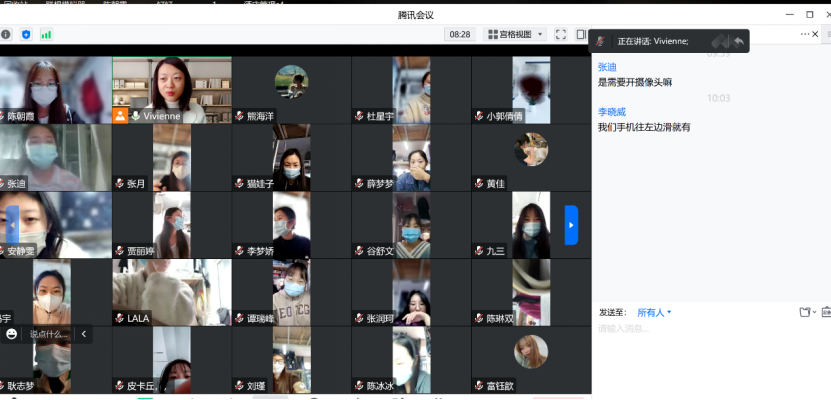Screen dimensions: 831x400
Task: Click the name label 谭瑞峰
Action: click(x=260, y=318)
